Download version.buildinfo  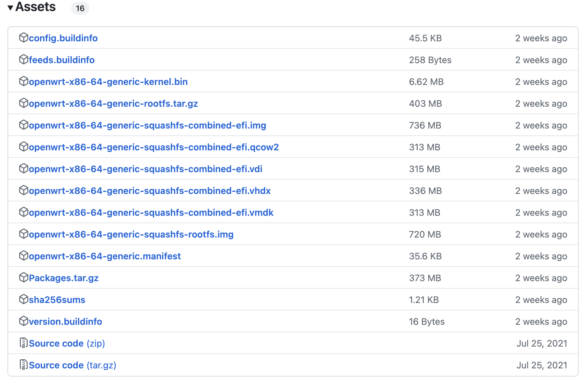[x=65, y=322]
